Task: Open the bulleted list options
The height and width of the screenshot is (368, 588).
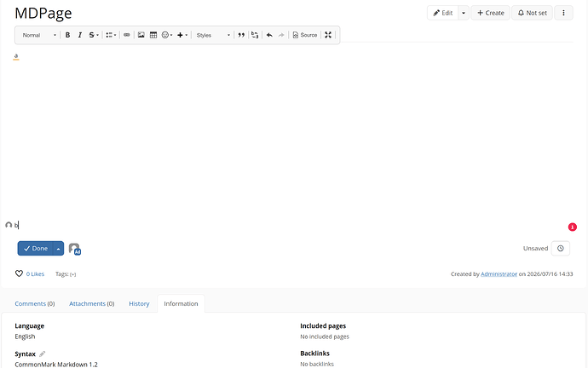Action: (x=111, y=35)
